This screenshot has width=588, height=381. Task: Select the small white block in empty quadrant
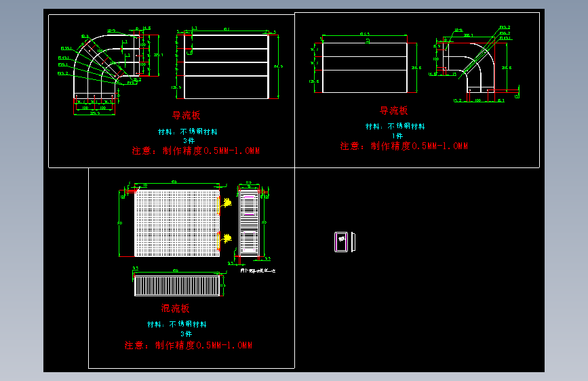tap(345, 242)
